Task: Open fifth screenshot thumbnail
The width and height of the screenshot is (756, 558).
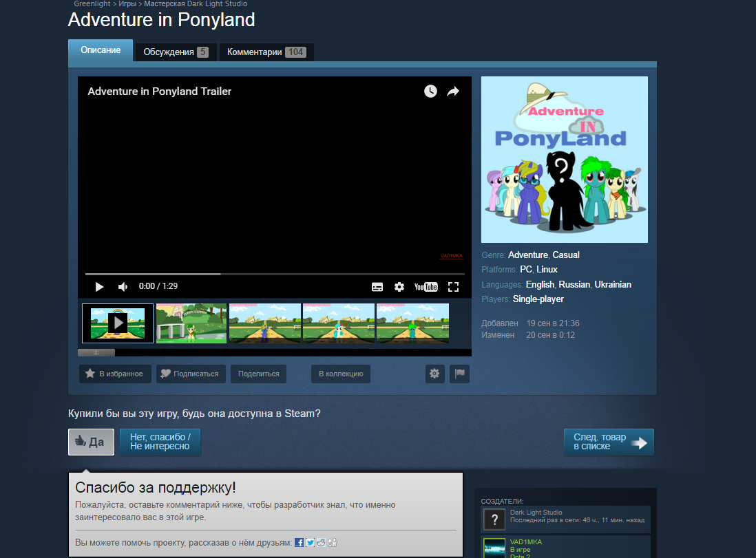Action: 412,323
